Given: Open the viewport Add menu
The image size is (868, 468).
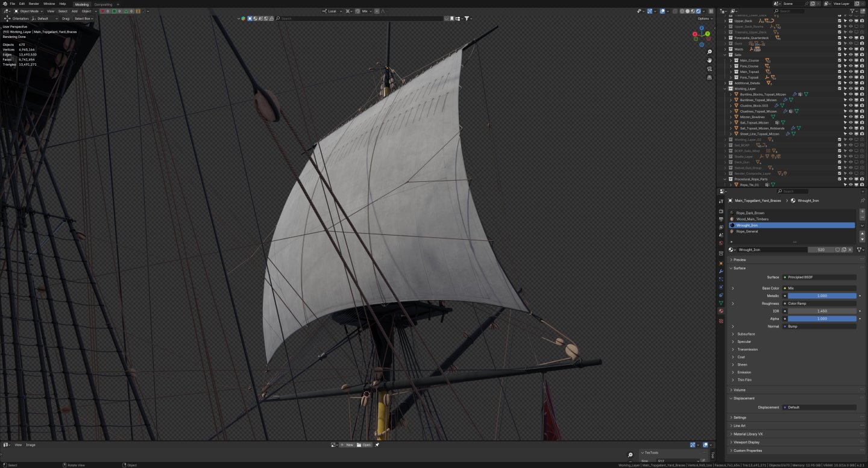Looking at the screenshot, I should tap(74, 11).
